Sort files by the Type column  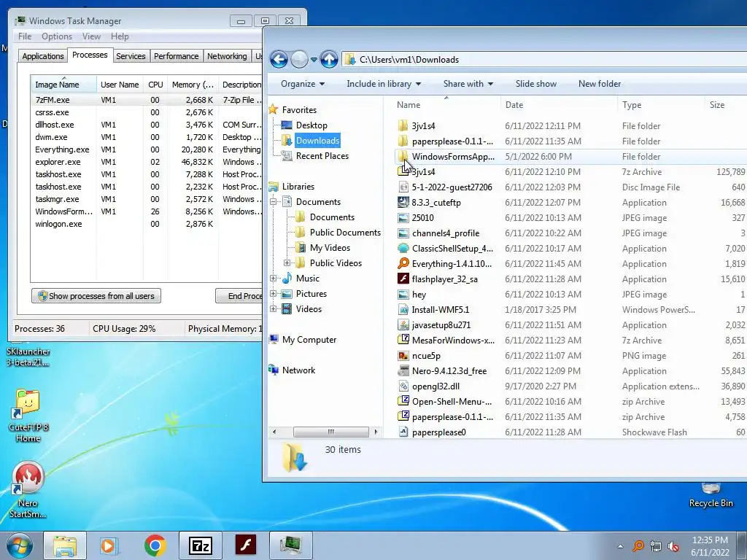[661, 105]
